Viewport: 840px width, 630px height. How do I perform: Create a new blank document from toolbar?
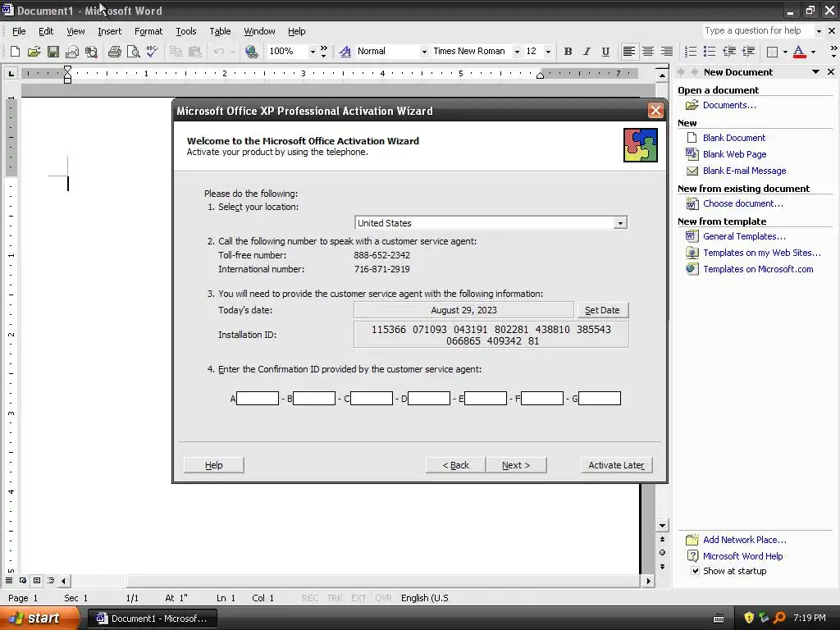tap(15, 52)
